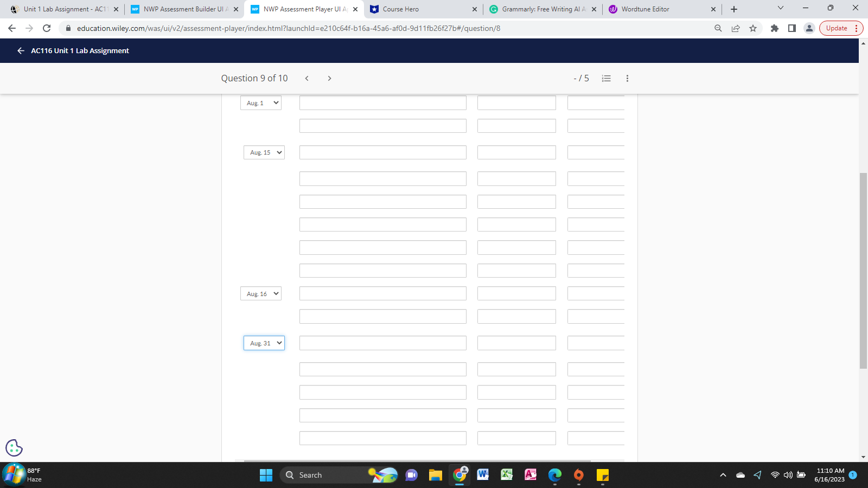
Task: Open the question more-options kebab menu
Action: [x=627, y=79]
